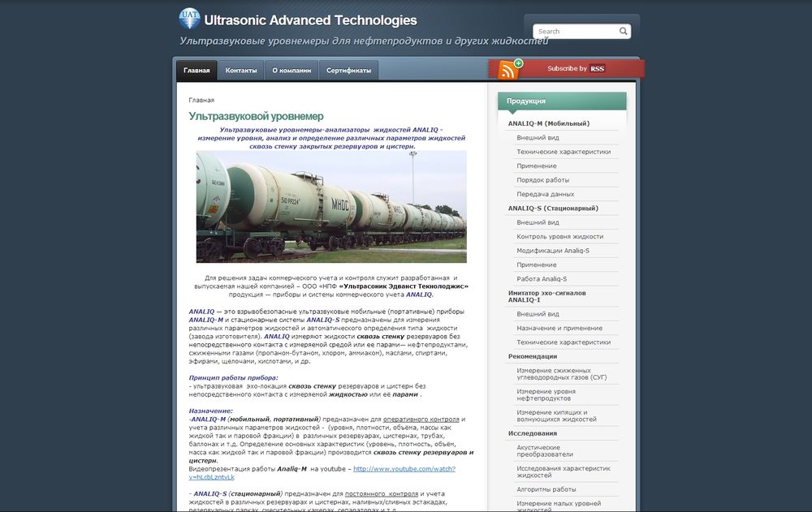Image resolution: width=812 pixels, height=512 pixels.
Task: Click the search magnifier icon
Action: coord(623,31)
